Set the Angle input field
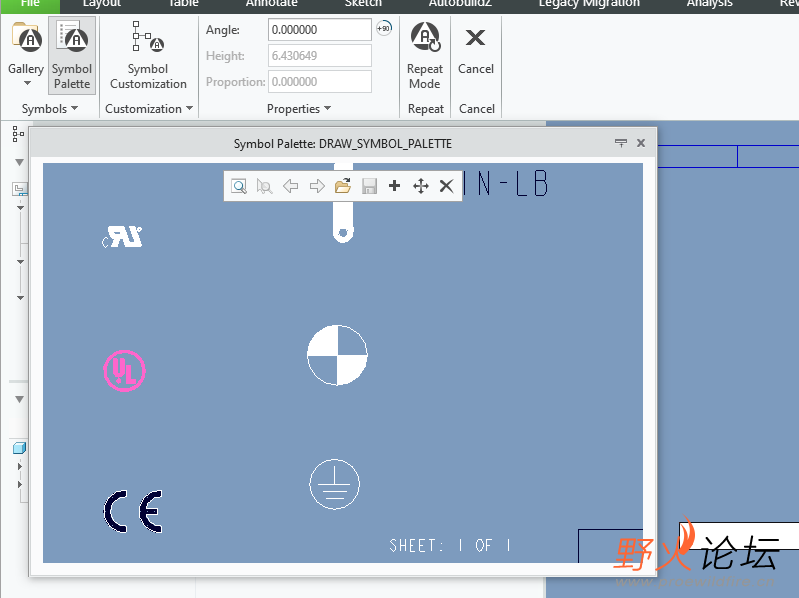 click(319, 30)
